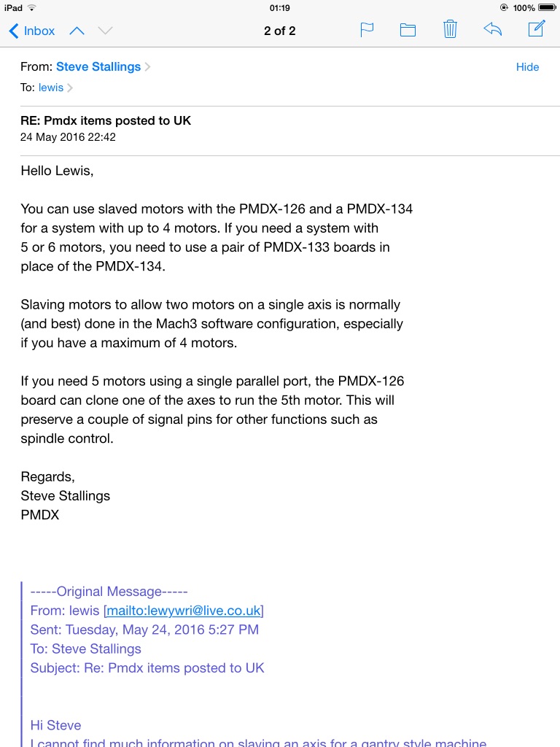Compose a new message
Image resolution: width=560 pixels, height=747 pixels.
[x=536, y=29]
